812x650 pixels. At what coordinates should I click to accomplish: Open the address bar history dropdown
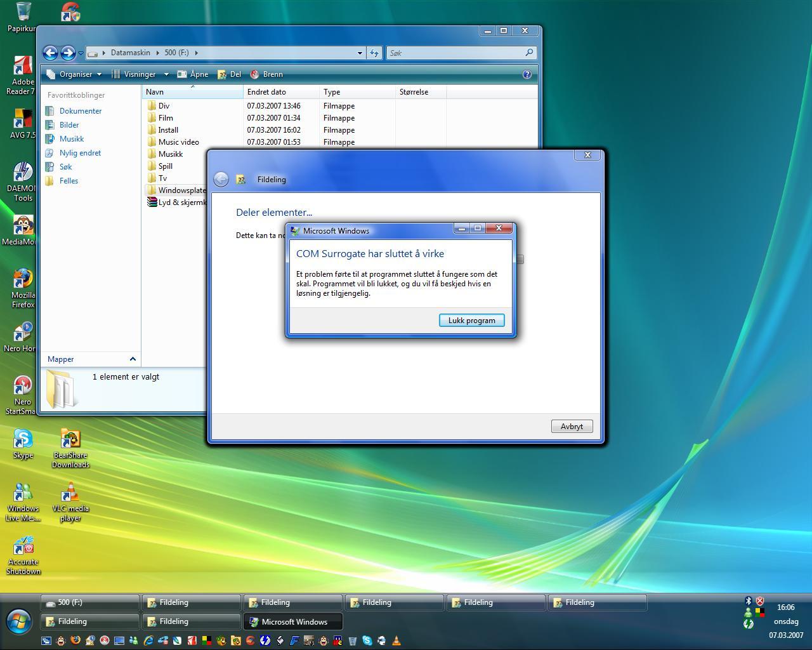pyautogui.click(x=360, y=53)
